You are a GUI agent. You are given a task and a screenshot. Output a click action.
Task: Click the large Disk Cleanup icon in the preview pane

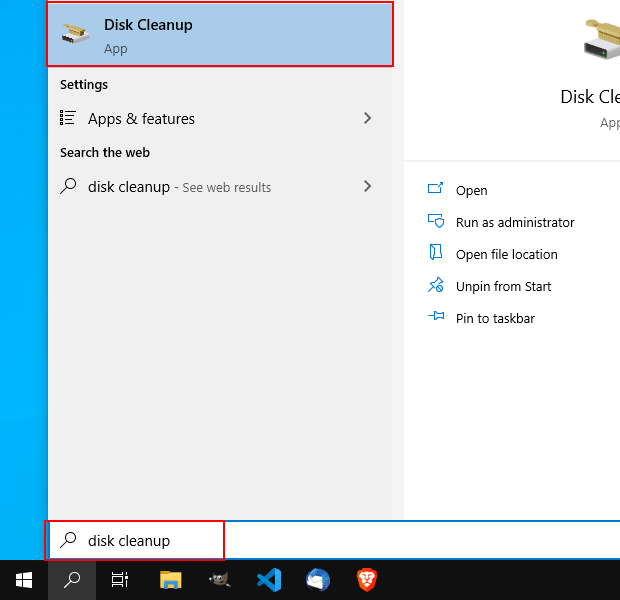point(602,40)
